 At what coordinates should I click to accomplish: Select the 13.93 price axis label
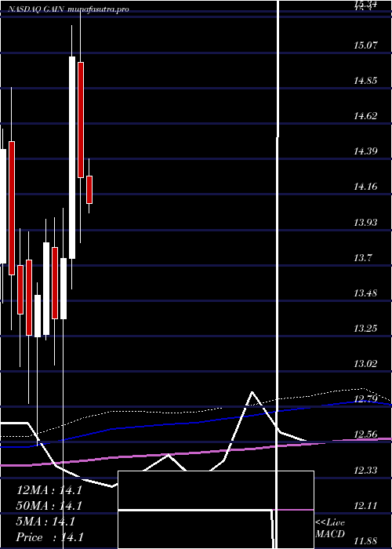pyautogui.click(x=365, y=222)
